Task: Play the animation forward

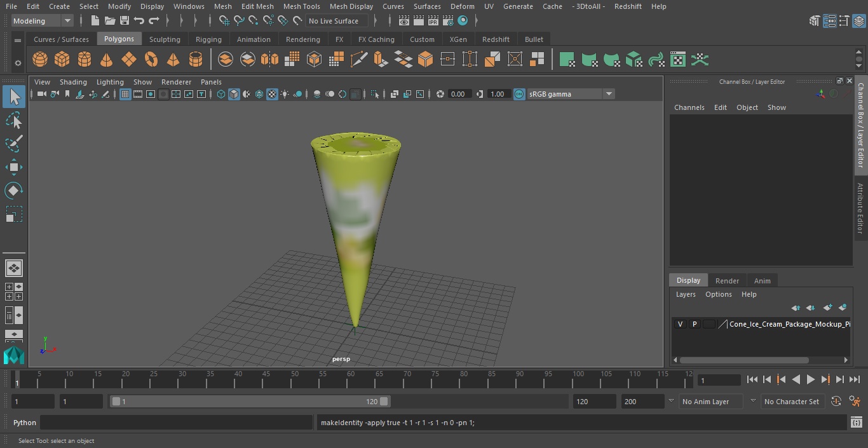Action: point(810,379)
